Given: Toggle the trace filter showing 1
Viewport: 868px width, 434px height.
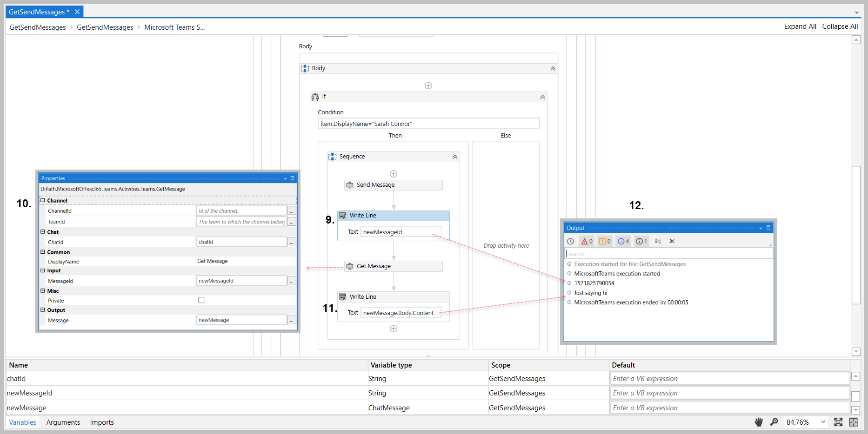Looking at the screenshot, I should 641,241.
